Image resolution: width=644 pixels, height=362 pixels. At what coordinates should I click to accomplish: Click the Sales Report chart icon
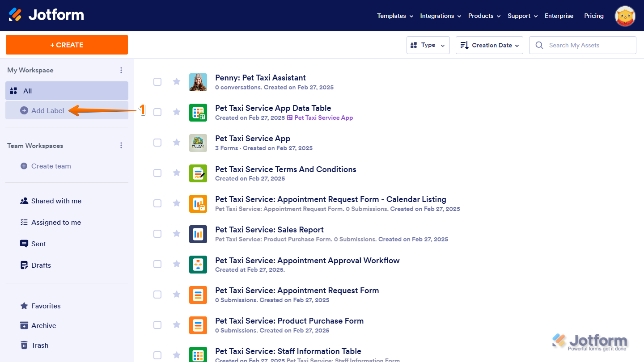pyautogui.click(x=198, y=234)
